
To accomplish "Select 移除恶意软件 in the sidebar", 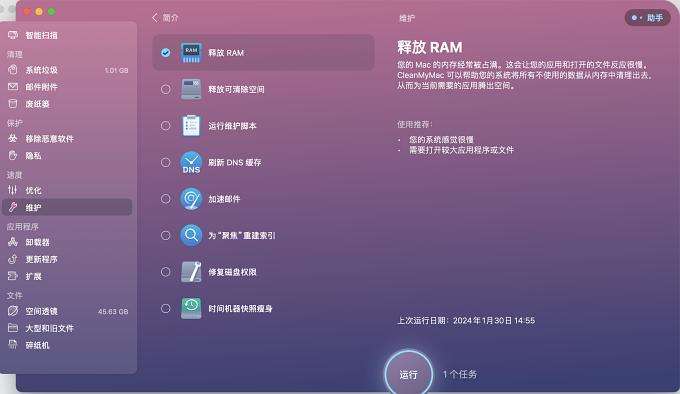I will pyautogui.click(x=49, y=138).
